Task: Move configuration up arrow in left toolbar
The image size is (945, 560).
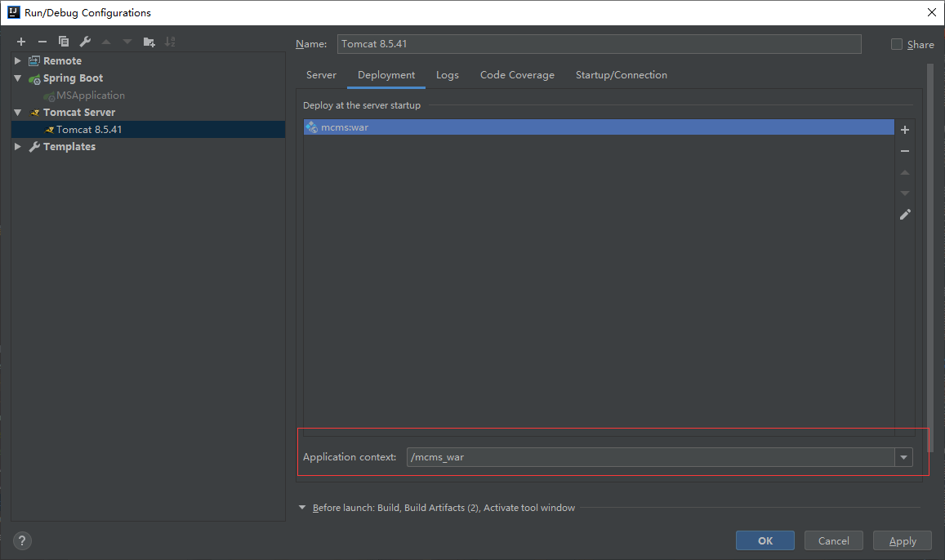Action: click(x=106, y=42)
